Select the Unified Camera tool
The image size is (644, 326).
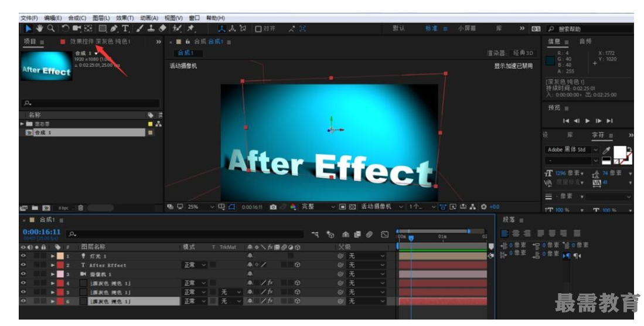coord(77,28)
